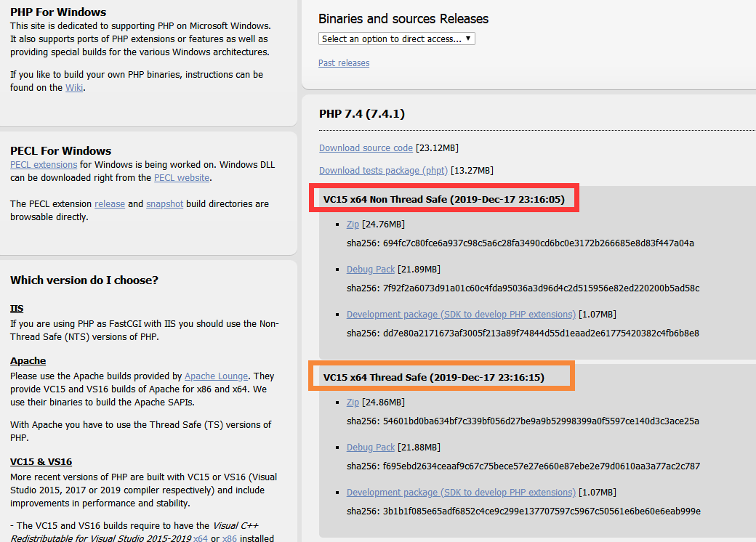Download Thread Safe Development package
Viewport: 756px width, 542px height.
coord(461,493)
